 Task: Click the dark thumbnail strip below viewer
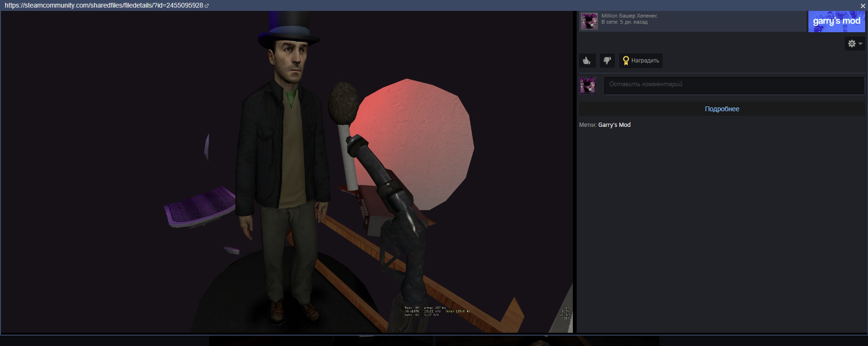coord(434,341)
